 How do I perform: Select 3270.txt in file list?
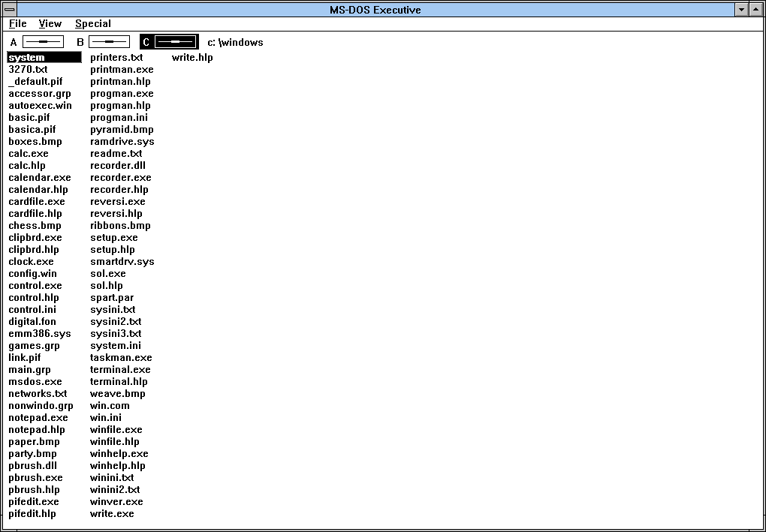(x=28, y=69)
